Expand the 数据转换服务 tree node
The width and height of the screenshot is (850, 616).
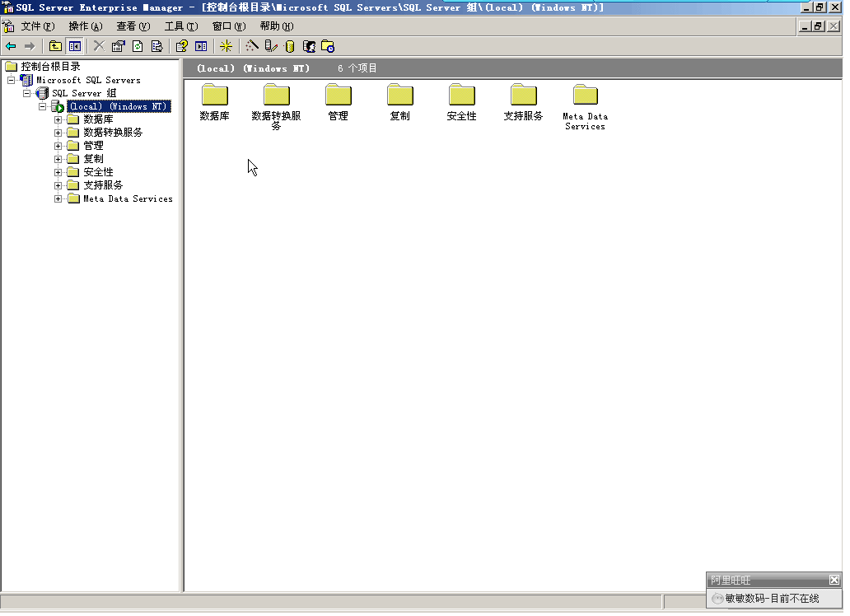pos(58,133)
